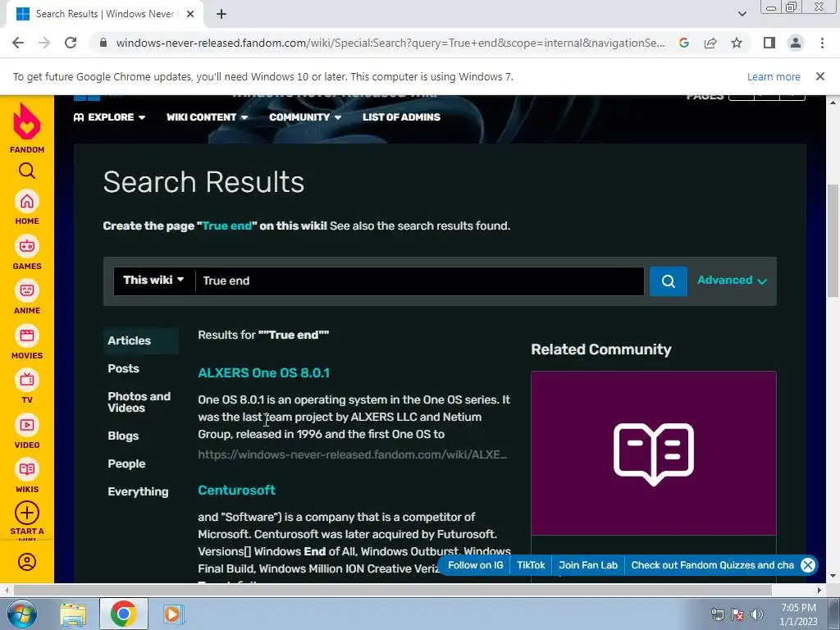Close the Search Results tab
Screen dimensions: 840x630
pos(190,14)
